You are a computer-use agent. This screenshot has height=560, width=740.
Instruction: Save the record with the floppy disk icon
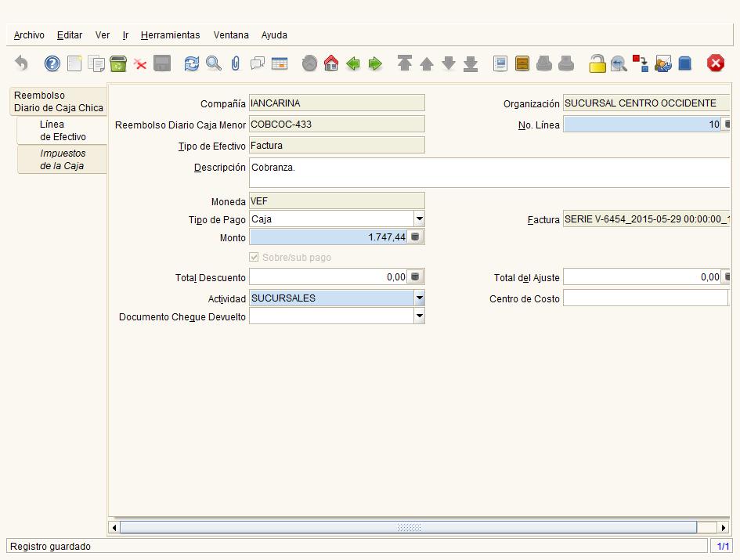(162, 63)
